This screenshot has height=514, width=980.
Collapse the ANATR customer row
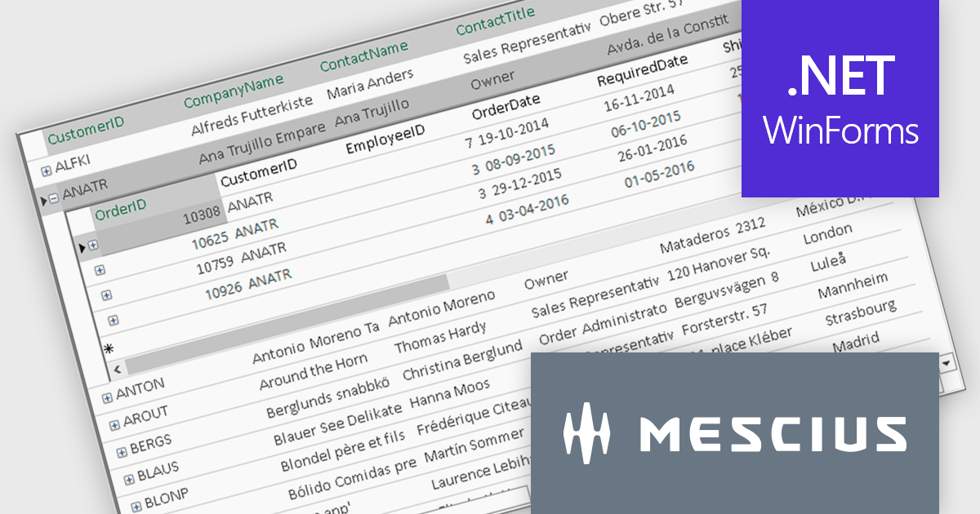53,197
